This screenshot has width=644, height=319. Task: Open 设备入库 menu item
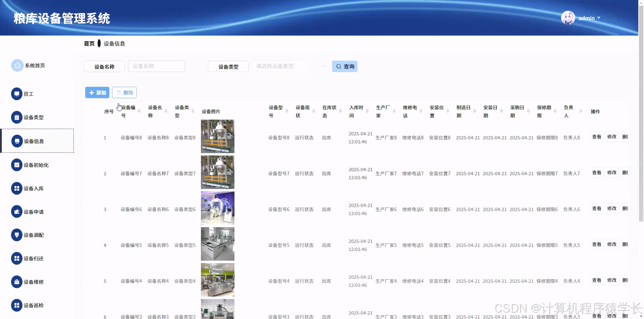tap(34, 188)
